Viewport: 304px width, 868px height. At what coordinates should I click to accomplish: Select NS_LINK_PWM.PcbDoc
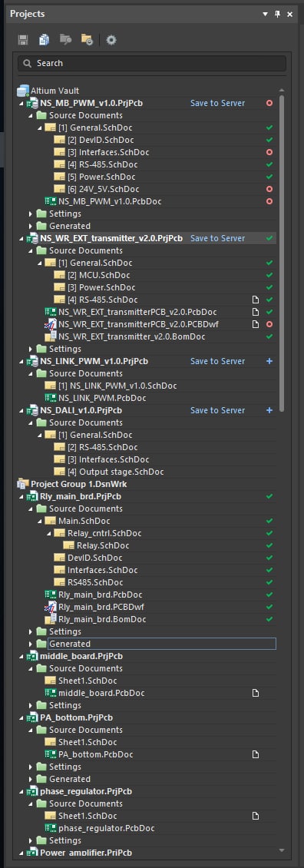click(102, 398)
